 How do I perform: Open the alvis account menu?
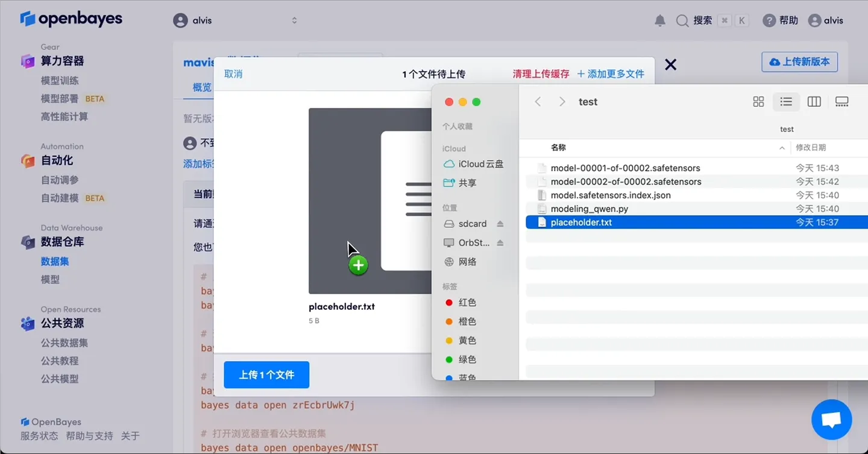click(826, 20)
